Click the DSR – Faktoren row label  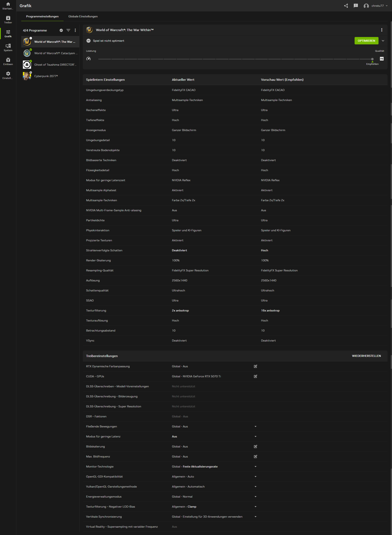point(96,417)
